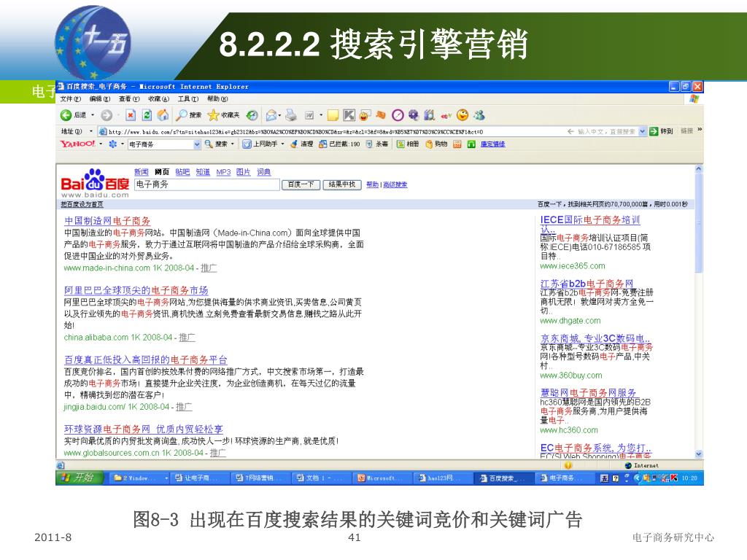The width and height of the screenshot is (747, 560).
Task: Click the IE Back arrow button
Action: [x=66, y=115]
